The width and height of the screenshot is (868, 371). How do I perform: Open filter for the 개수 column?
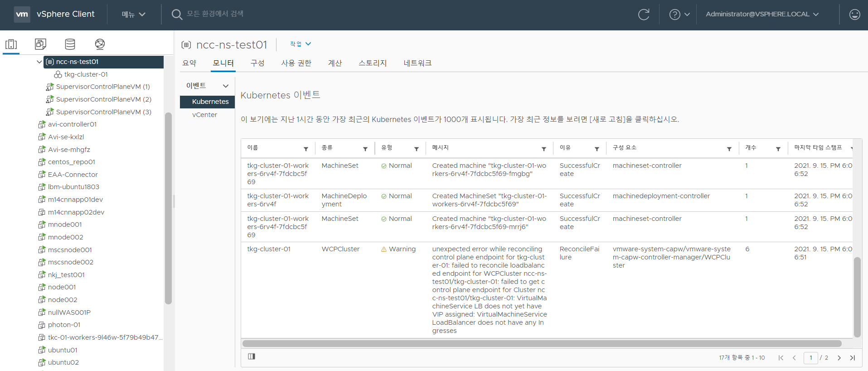[x=778, y=149]
